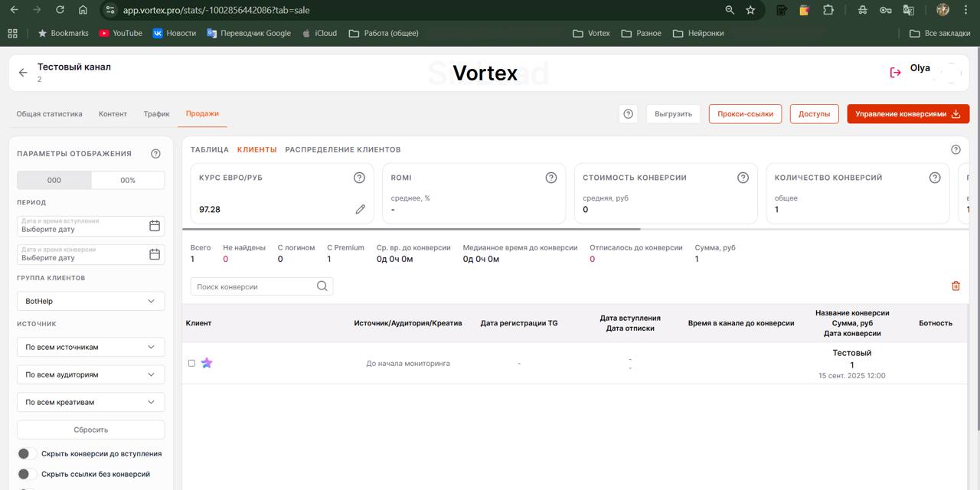This screenshot has height=490, width=980.
Task: Click the Управление конверсиями button
Action: click(x=907, y=114)
